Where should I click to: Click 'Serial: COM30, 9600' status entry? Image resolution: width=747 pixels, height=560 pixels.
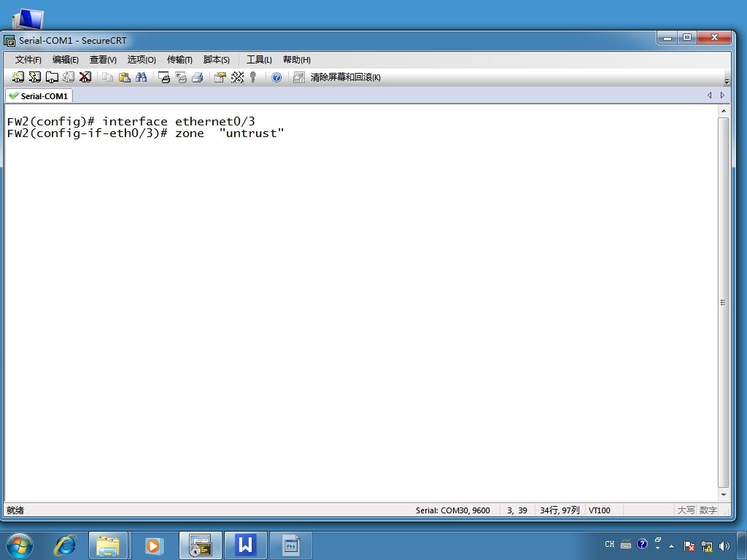coord(452,510)
